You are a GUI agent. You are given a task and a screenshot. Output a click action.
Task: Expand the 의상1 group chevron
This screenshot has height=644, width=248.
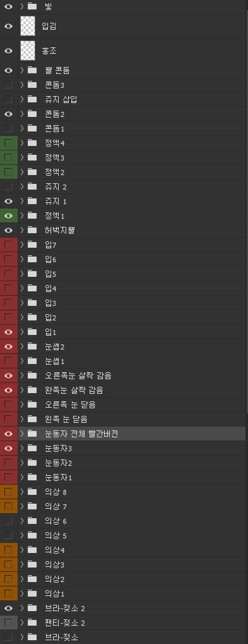pos(22,593)
